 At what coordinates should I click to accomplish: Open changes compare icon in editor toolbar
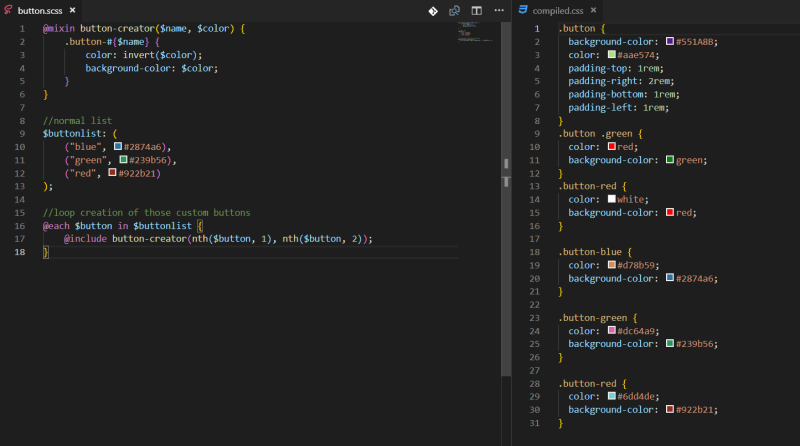[x=454, y=11]
